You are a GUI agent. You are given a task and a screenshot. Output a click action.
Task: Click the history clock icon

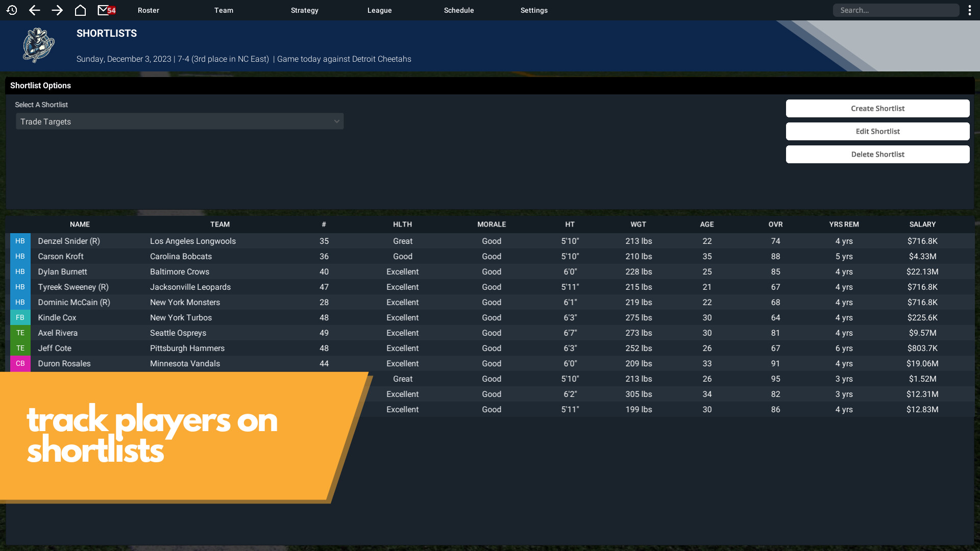coord(12,10)
